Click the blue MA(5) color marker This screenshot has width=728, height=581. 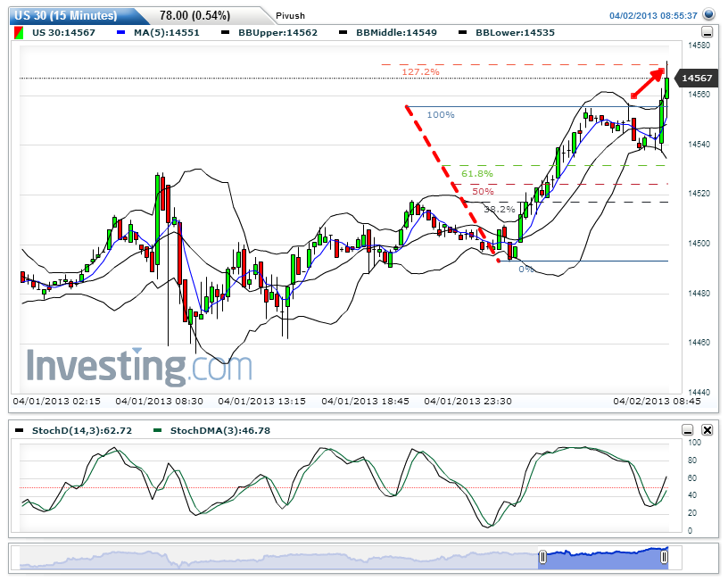tap(121, 32)
